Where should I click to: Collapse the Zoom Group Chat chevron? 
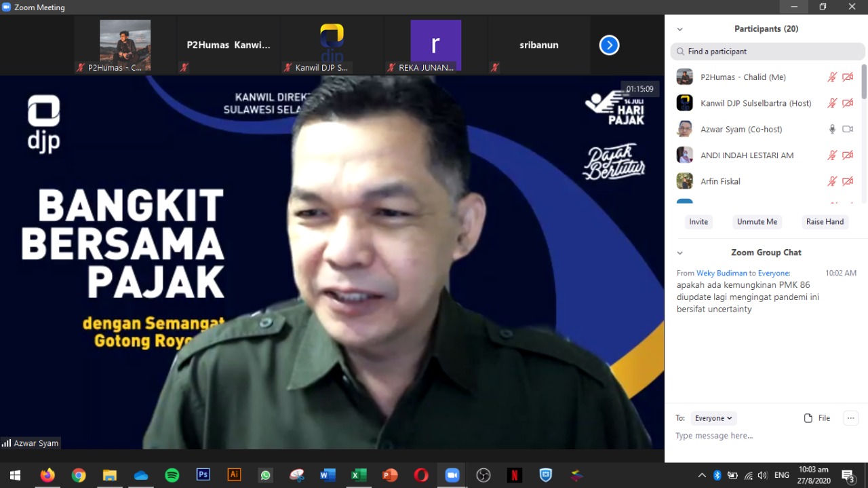[680, 252]
